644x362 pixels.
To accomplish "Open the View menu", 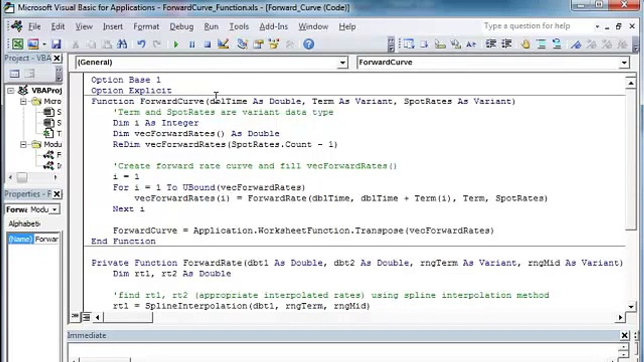I will tap(84, 26).
